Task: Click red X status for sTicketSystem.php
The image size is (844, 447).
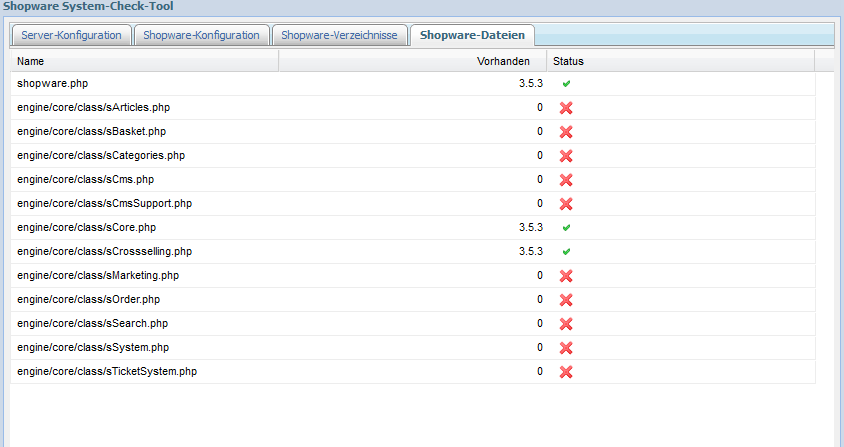Action: (x=566, y=372)
